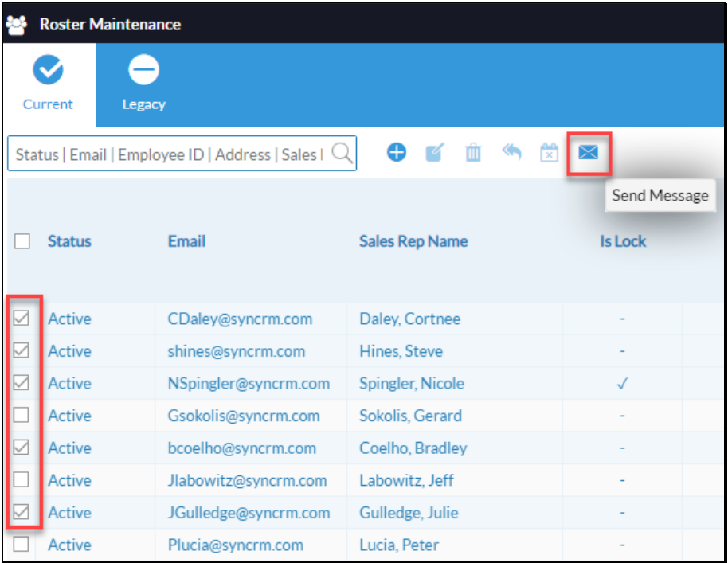Uncheck the Coelho, Bradley row checkbox

22,448
